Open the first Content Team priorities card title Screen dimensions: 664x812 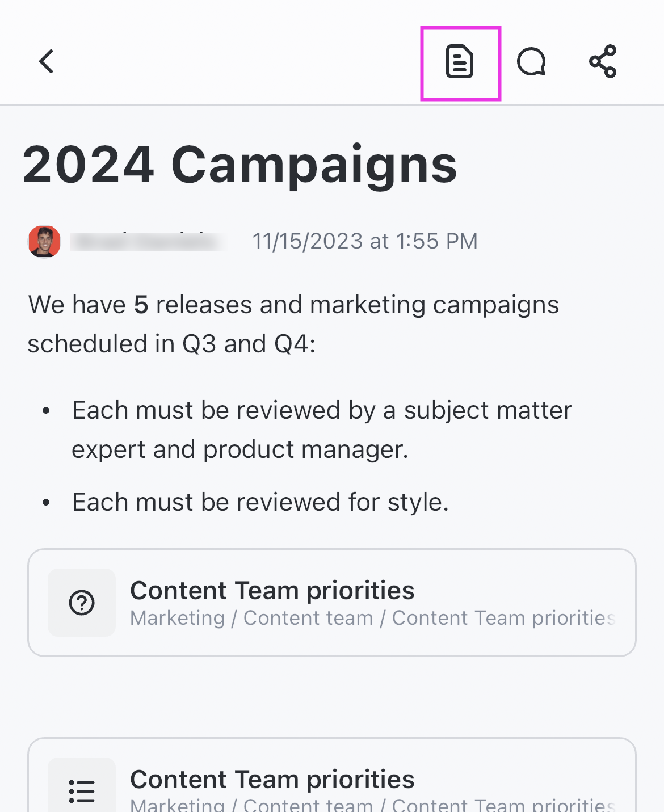point(272,590)
